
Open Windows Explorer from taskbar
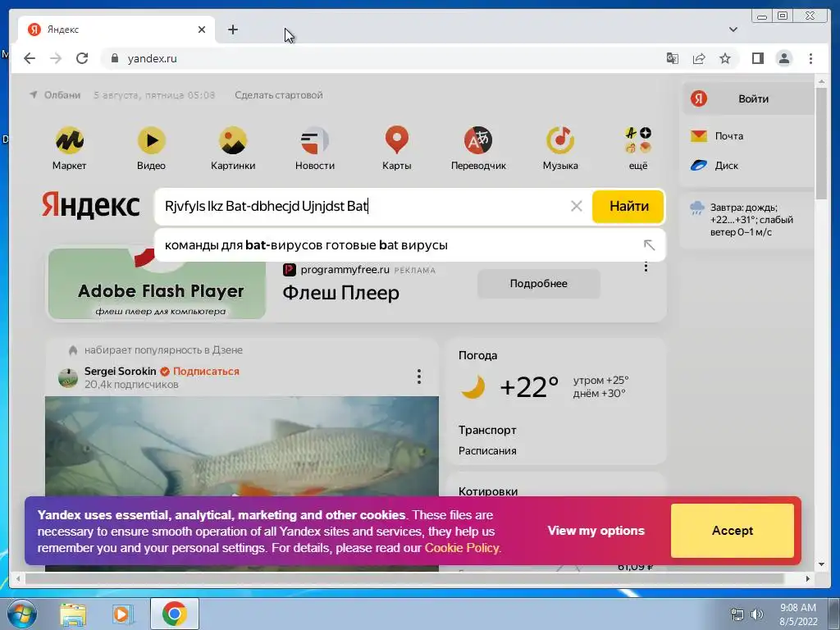click(x=72, y=614)
